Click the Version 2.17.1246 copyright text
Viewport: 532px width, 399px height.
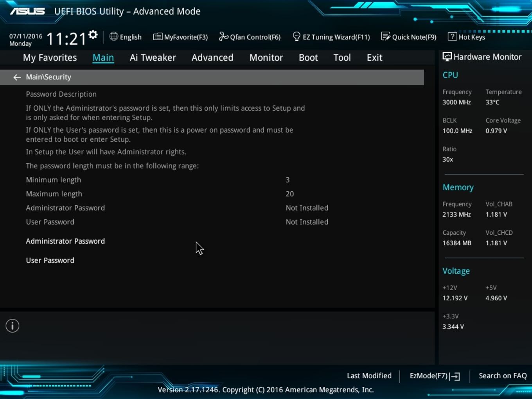tap(266, 390)
